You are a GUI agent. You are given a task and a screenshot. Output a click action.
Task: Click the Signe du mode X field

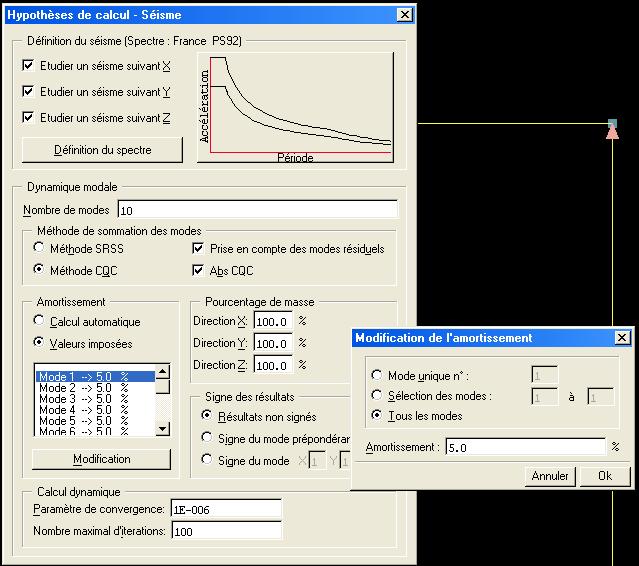[317, 461]
